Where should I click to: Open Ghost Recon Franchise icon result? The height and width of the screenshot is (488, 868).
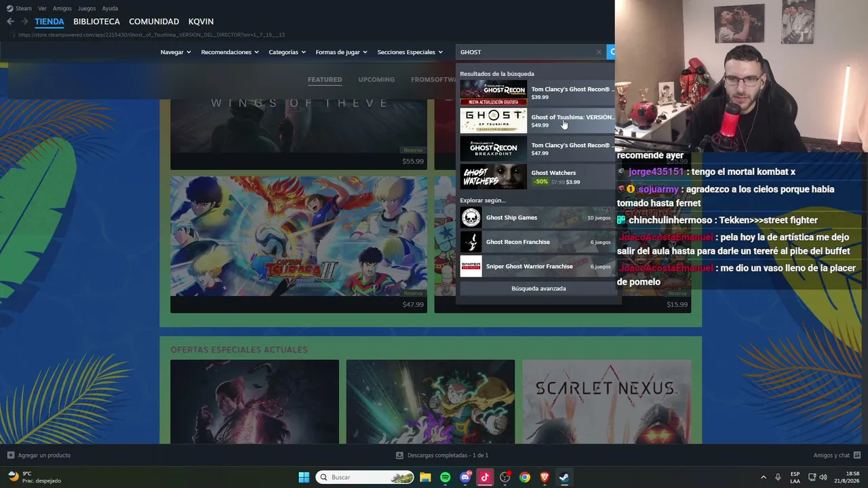[471, 242]
